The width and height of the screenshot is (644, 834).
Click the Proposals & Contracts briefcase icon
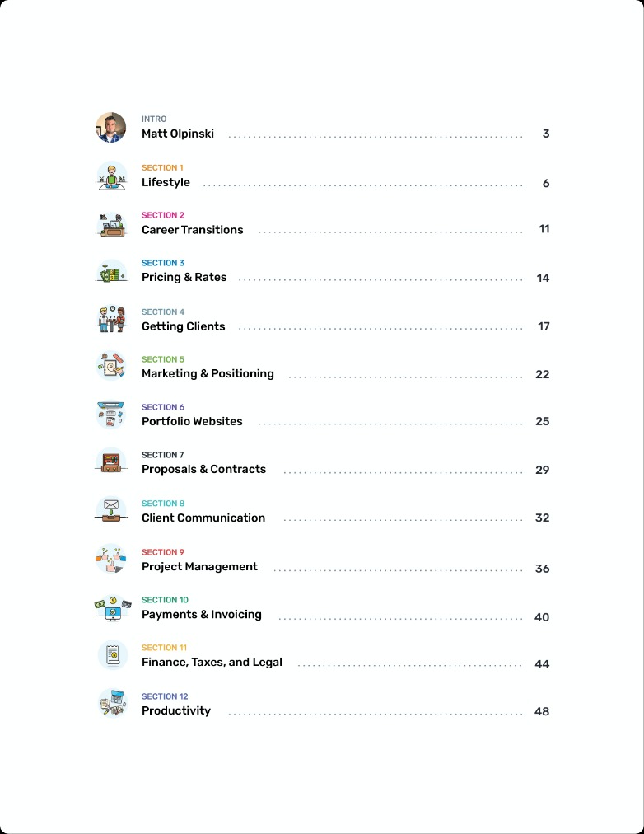111,462
